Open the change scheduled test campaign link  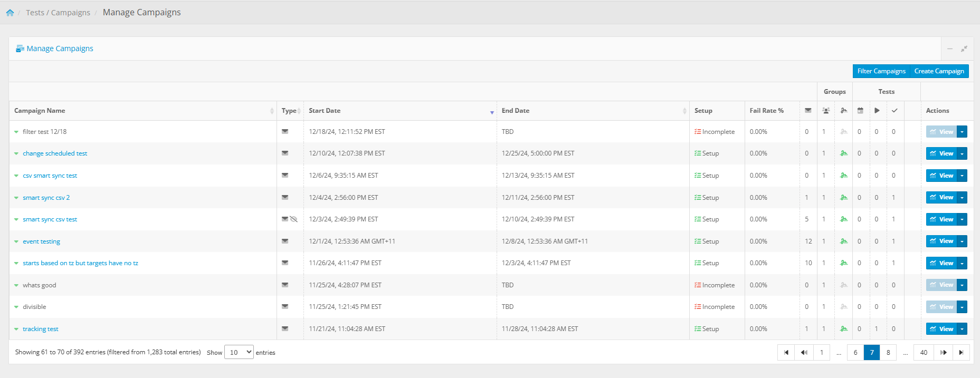[55, 153]
